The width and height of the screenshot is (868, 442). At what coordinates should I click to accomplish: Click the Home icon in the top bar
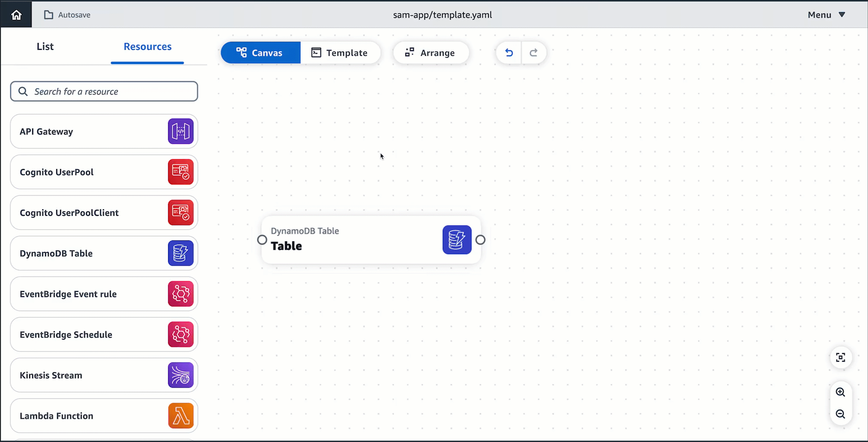point(16,14)
